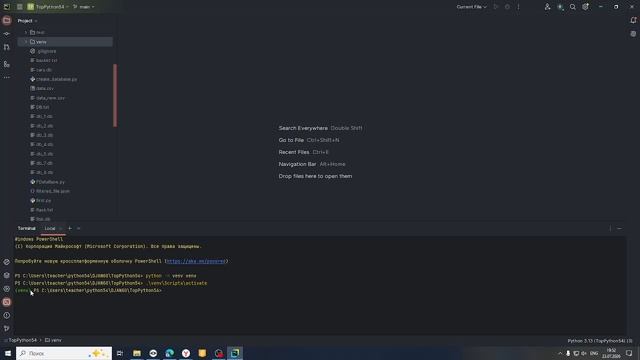
Task: Expand the folder above venv in tree
Action: pyautogui.click(x=26, y=32)
